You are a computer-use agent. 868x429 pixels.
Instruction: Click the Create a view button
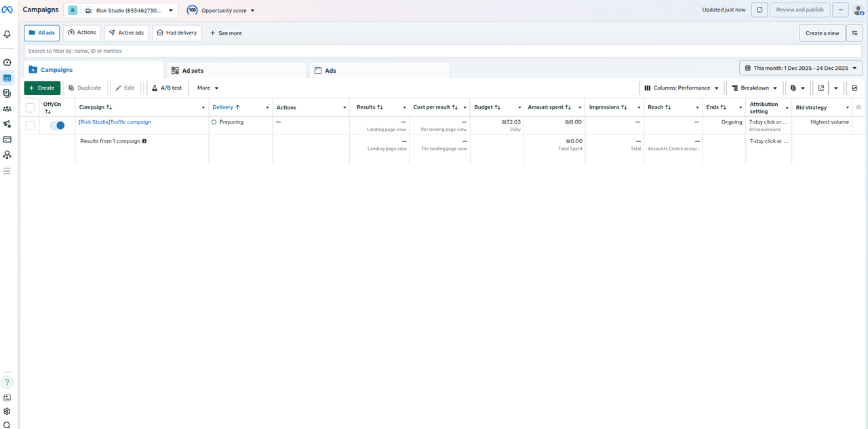[822, 33]
